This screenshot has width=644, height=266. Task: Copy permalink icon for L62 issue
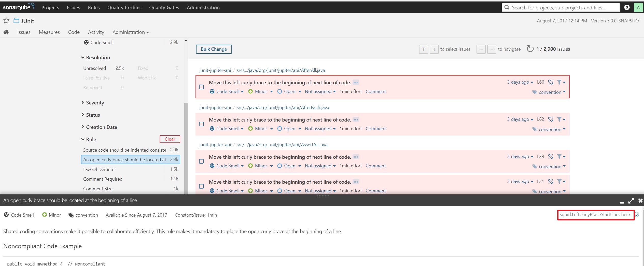550,119
